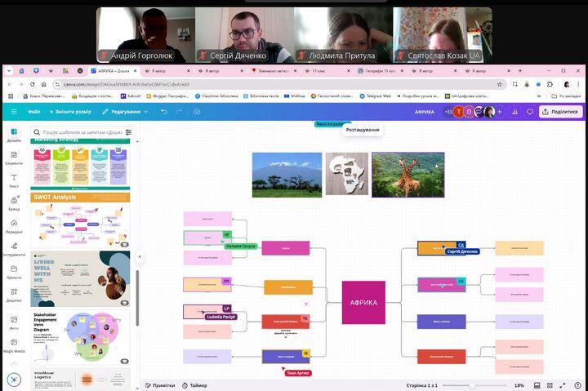Click the Canva AI assistant sparkle button

point(14,380)
